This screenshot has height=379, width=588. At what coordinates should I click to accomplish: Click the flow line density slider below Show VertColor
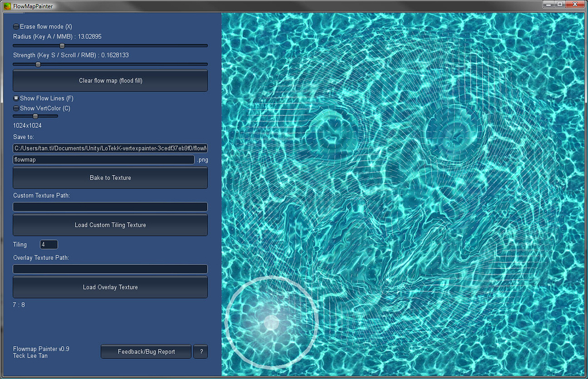[x=35, y=115]
